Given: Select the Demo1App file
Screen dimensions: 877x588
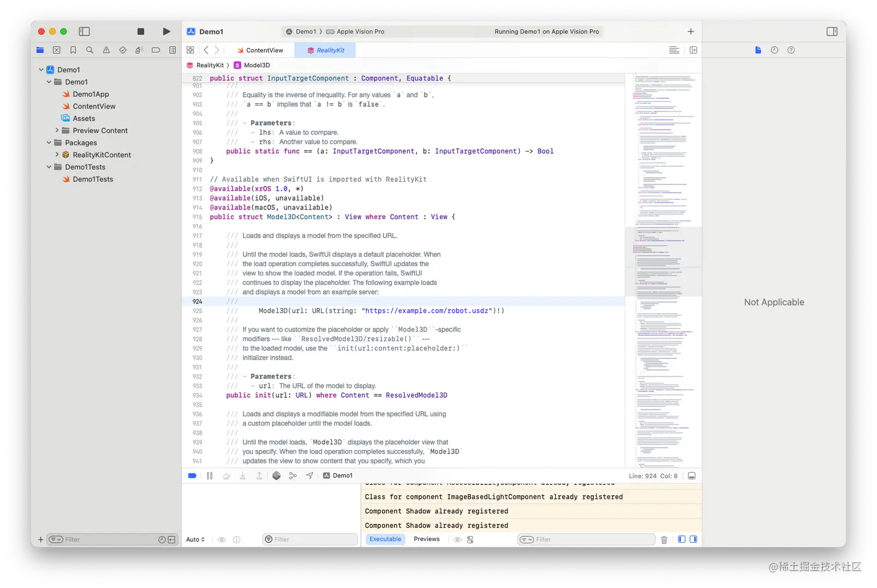Looking at the screenshot, I should [x=85, y=94].
